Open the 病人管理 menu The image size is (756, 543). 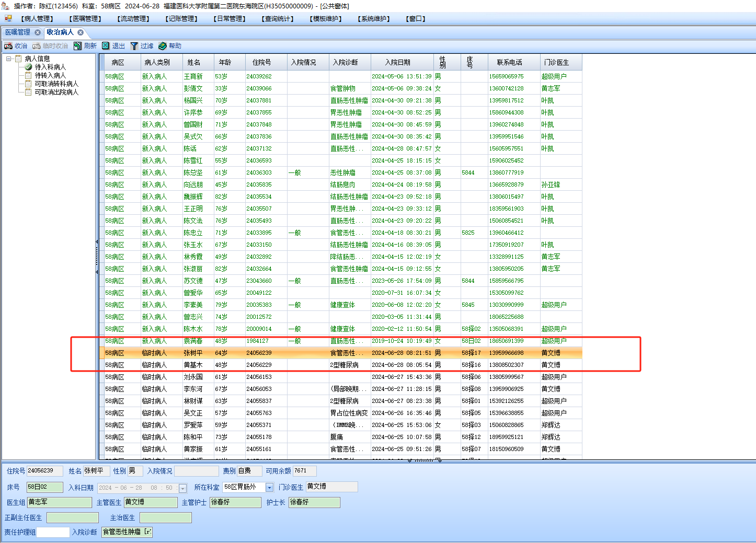37,19
